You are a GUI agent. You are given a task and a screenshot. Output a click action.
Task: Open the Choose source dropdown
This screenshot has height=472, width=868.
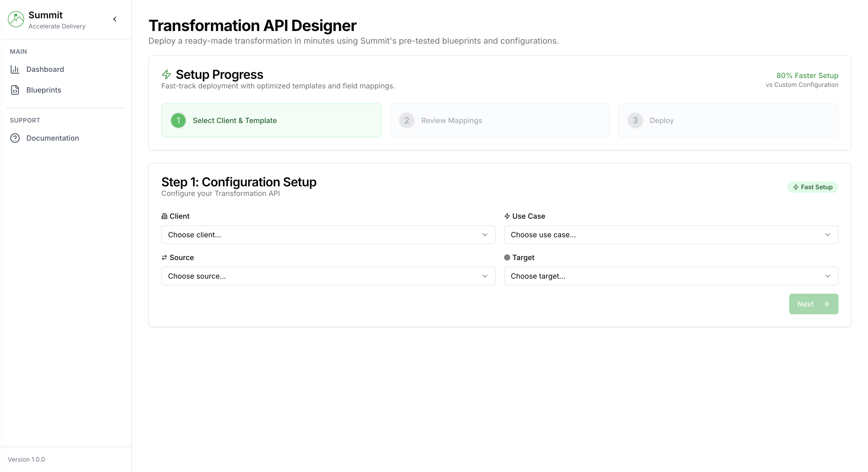tap(328, 276)
